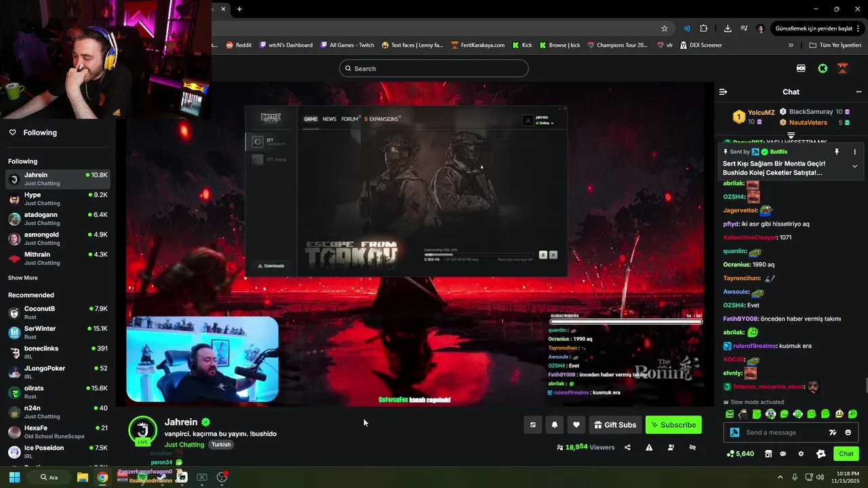This screenshot has width=868, height=488.
Task: Click the Turkish language tag
Action: pos(221,445)
